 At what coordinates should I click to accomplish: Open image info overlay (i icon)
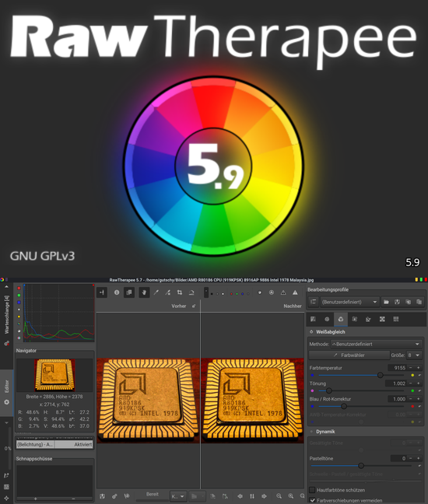click(117, 292)
